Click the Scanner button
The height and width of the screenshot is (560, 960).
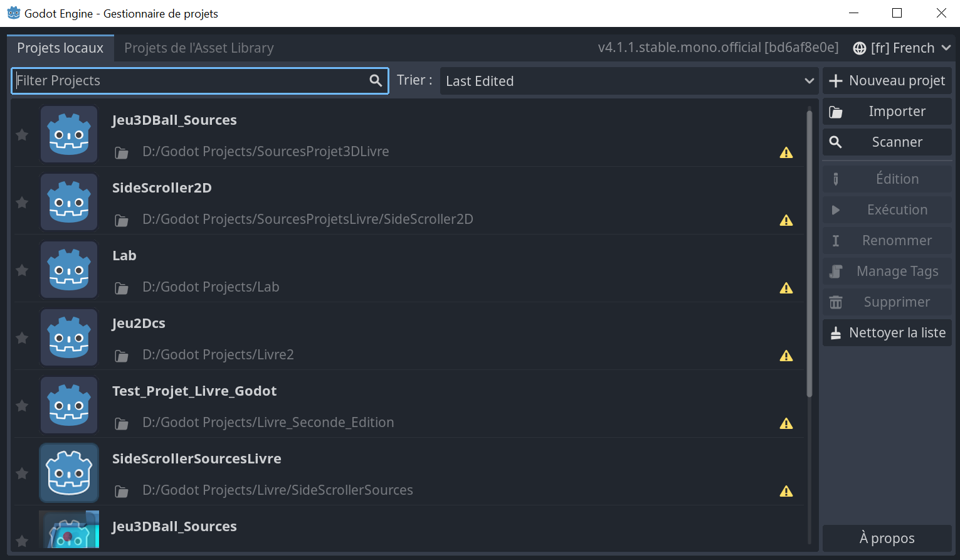click(887, 142)
